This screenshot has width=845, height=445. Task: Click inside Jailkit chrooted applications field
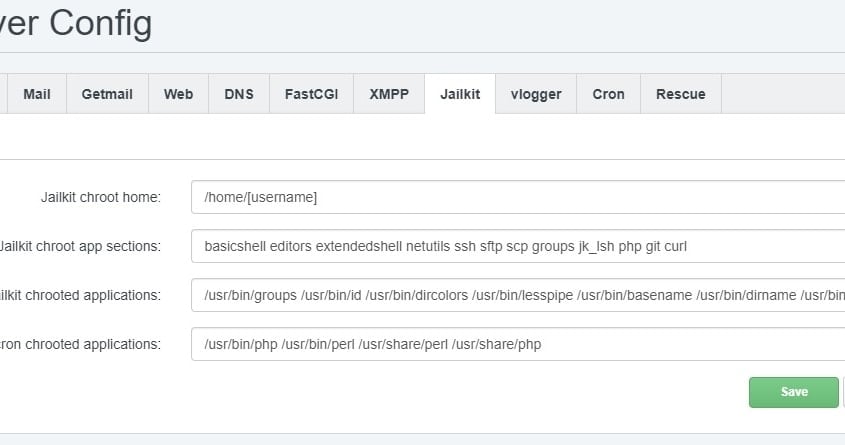point(517,295)
